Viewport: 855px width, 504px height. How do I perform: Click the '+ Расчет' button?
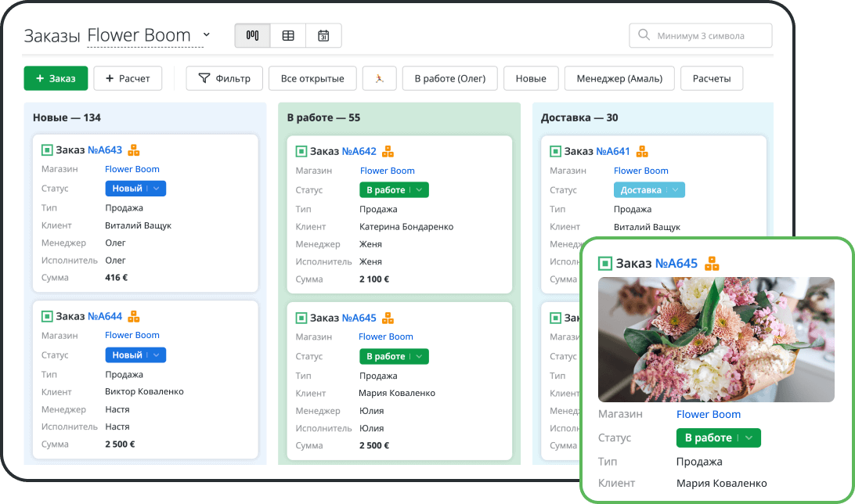128,78
